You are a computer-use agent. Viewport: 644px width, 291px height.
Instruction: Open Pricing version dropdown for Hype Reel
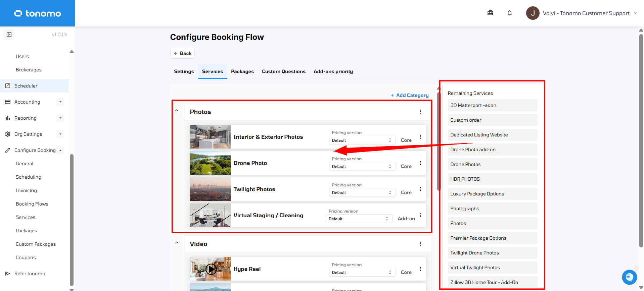(x=362, y=272)
